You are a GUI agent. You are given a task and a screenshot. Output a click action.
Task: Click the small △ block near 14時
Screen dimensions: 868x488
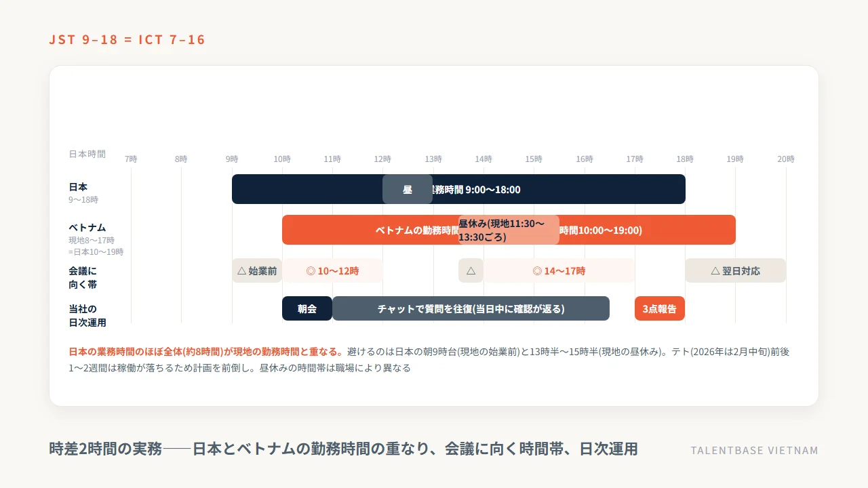(x=471, y=270)
